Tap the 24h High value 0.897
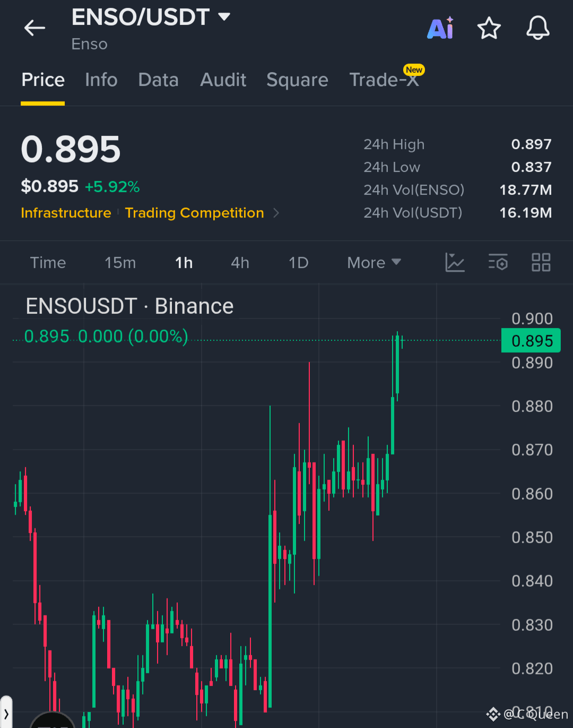The image size is (573, 728). pyautogui.click(x=531, y=144)
